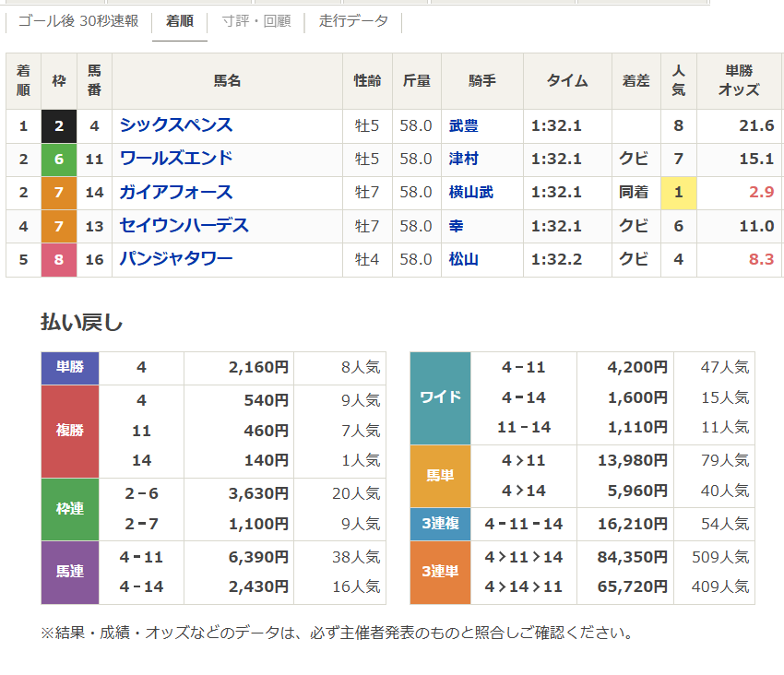
Task: Click the 13,980円 exacta payout
Action: (x=633, y=460)
